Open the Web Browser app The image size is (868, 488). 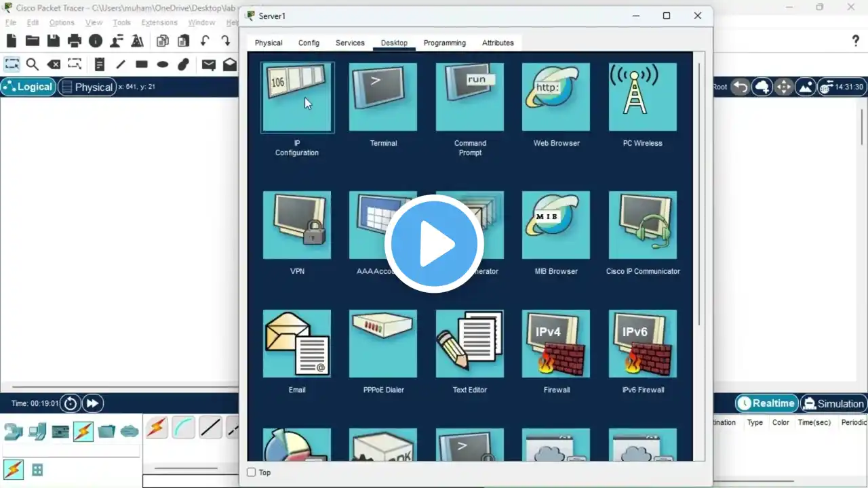point(556,97)
